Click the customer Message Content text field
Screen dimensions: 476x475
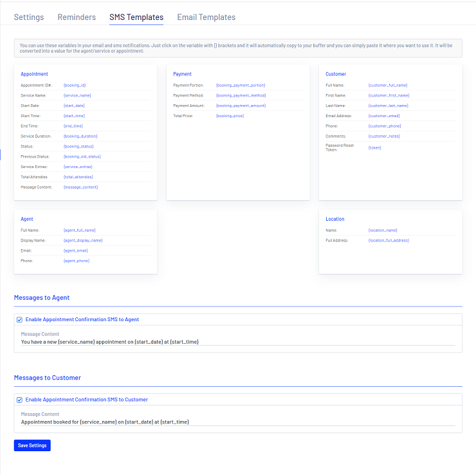237,422
